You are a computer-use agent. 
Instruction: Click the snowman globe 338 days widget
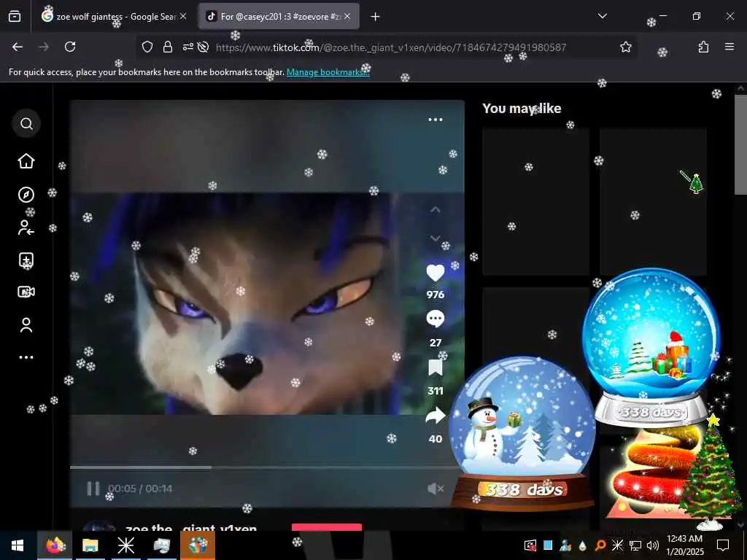pos(522,433)
